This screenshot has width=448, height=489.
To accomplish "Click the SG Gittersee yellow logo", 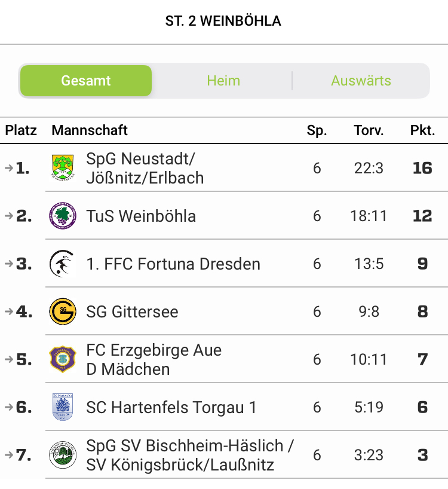I will [x=63, y=311].
